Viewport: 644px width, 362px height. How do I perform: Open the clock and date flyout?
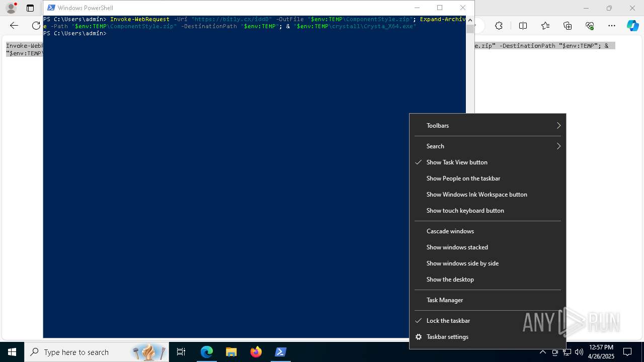click(601, 352)
